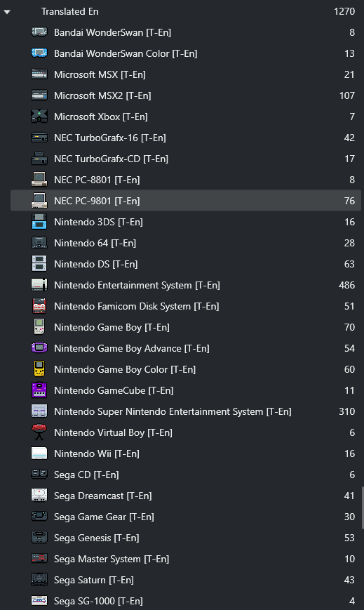Click the Translated En category label
Image resolution: width=364 pixels, height=610 pixels.
pyautogui.click(x=70, y=12)
